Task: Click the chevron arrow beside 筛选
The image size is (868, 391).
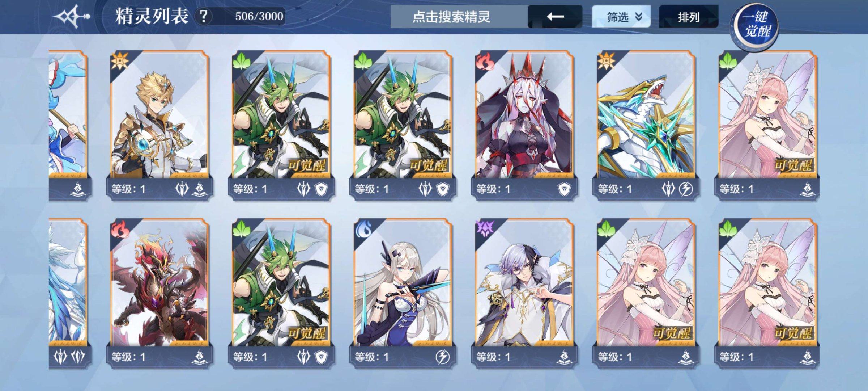Action: coord(639,17)
